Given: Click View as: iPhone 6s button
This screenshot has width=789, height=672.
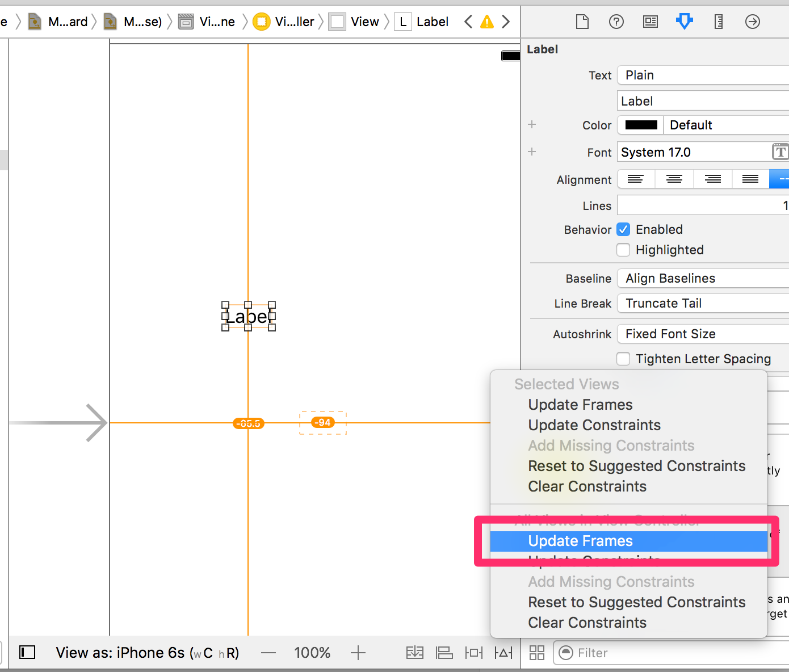Looking at the screenshot, I should (x=147, y=653).
